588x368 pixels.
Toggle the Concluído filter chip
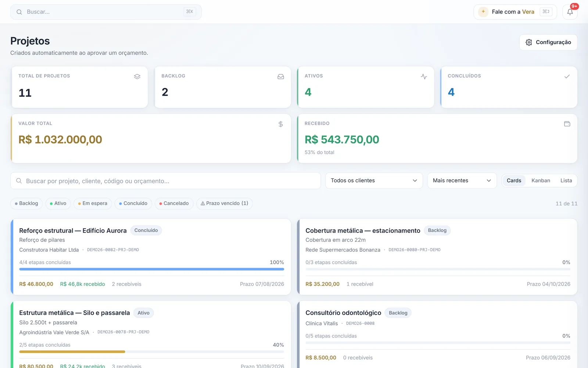coord(133,204)
